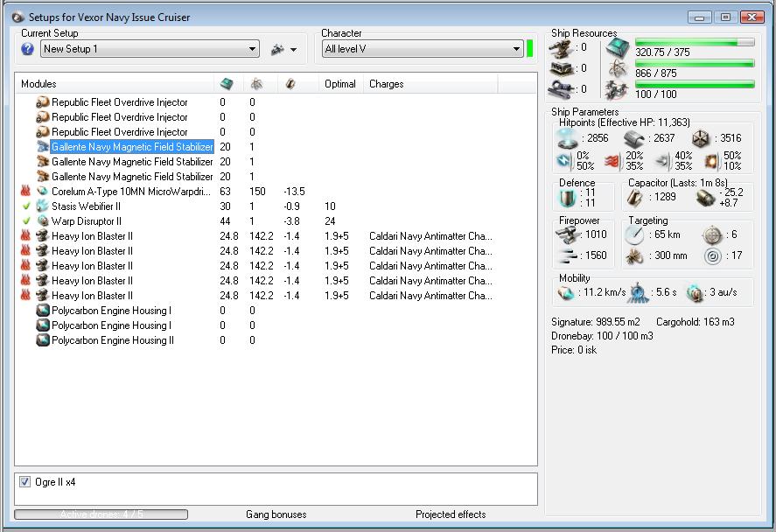Select Polycarbon Engine Housing II rig
Viewport: 776px width, 532px height.
click(x=113, y=340)
